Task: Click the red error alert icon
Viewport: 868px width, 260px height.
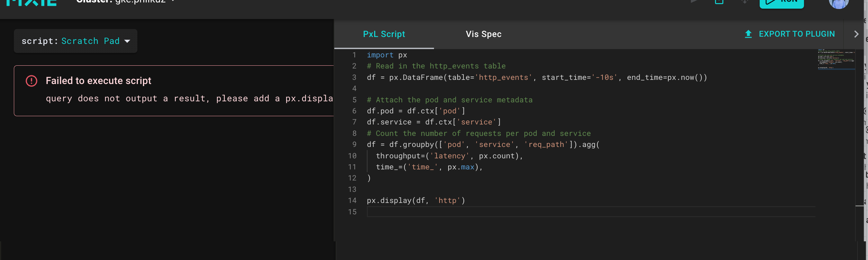Action: 31,81
